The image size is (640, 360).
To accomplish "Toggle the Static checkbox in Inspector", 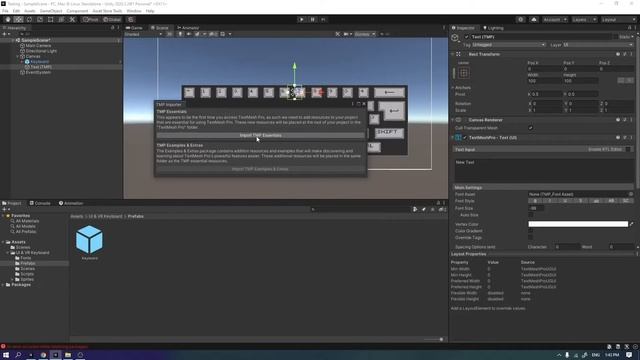I will (615, 37).
